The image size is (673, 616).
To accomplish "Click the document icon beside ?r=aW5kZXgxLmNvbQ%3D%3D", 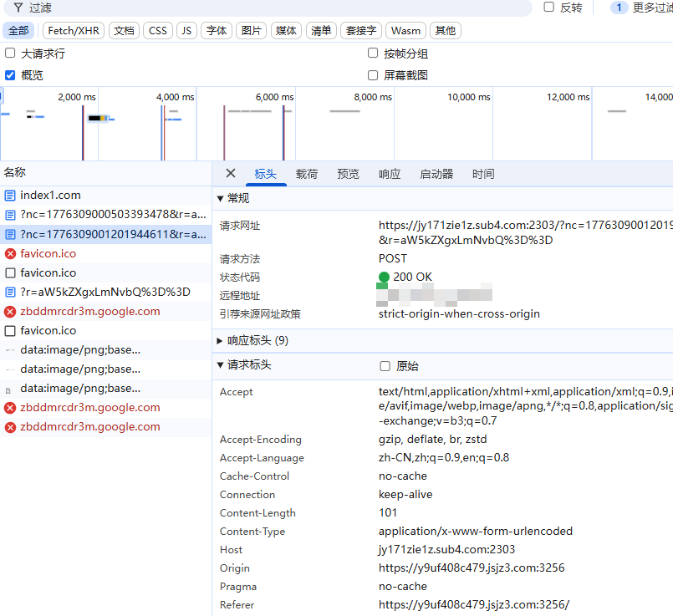I will [x=10, y=292].
